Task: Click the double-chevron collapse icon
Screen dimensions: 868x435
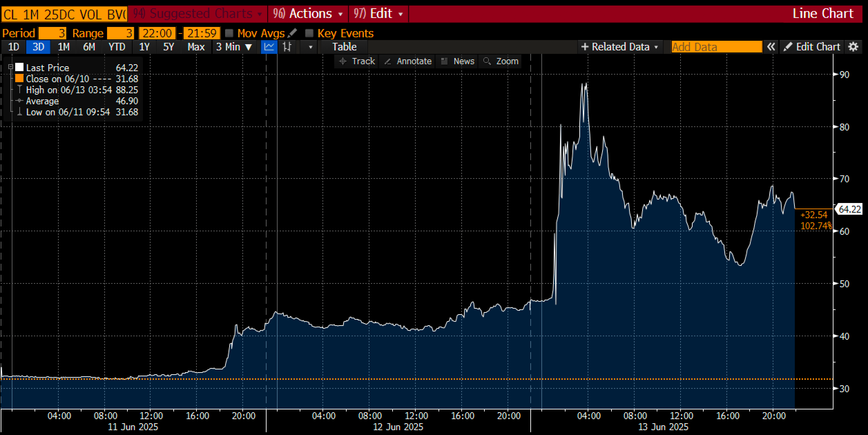Action: [x=771, y=47]
